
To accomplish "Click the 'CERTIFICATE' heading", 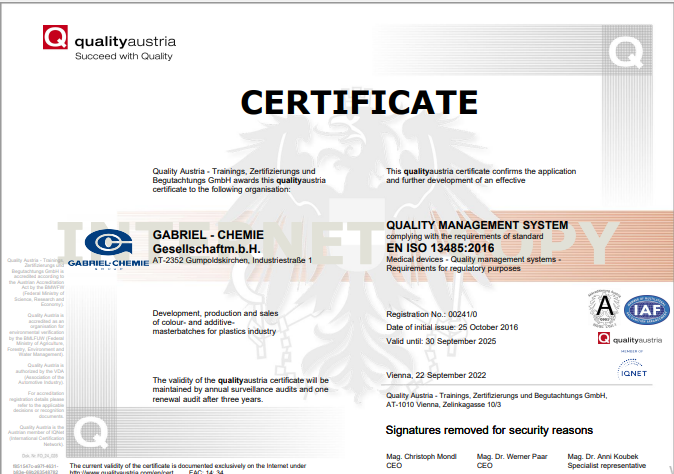I will coord(359,102).
